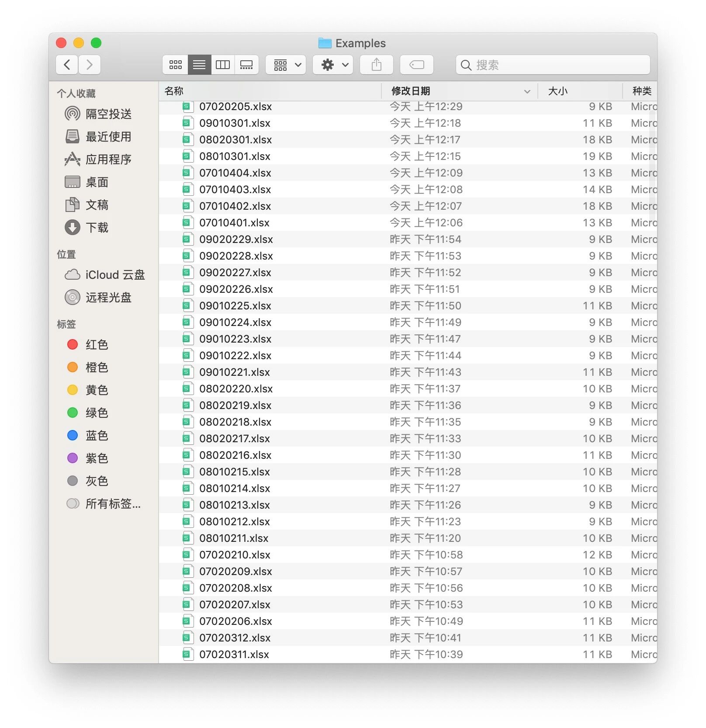Screen dimensions: 706x728
Task: Open the gear action menu
Action: pos(333,65)
